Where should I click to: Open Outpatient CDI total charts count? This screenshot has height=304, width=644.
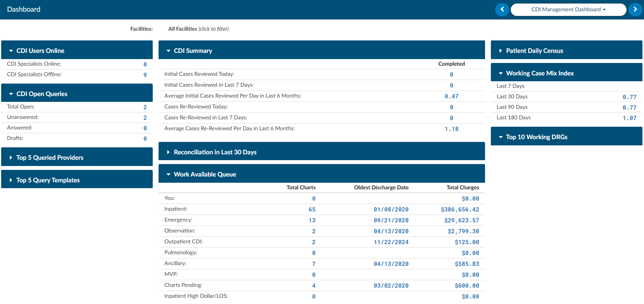(x=314, y=242)
